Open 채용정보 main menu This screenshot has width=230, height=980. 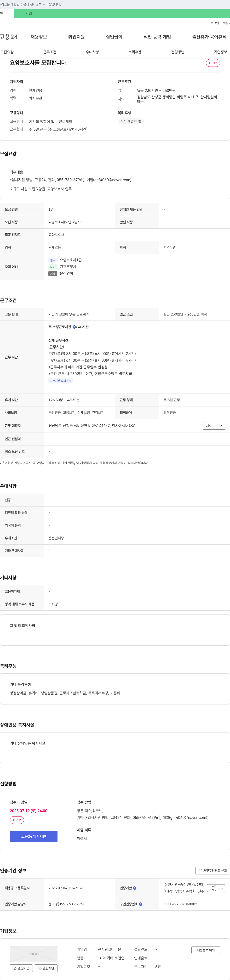[x=39, y=37]
